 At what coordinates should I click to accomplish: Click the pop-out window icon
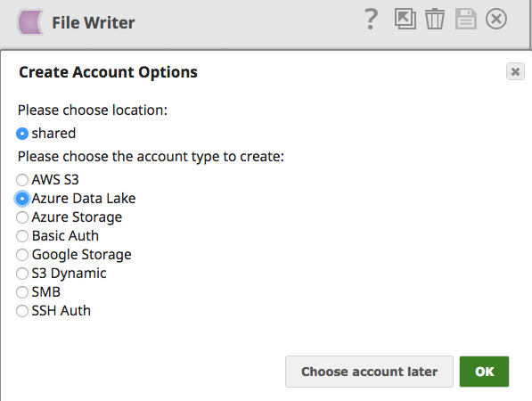pyautogui.click(x=405, y=19)
